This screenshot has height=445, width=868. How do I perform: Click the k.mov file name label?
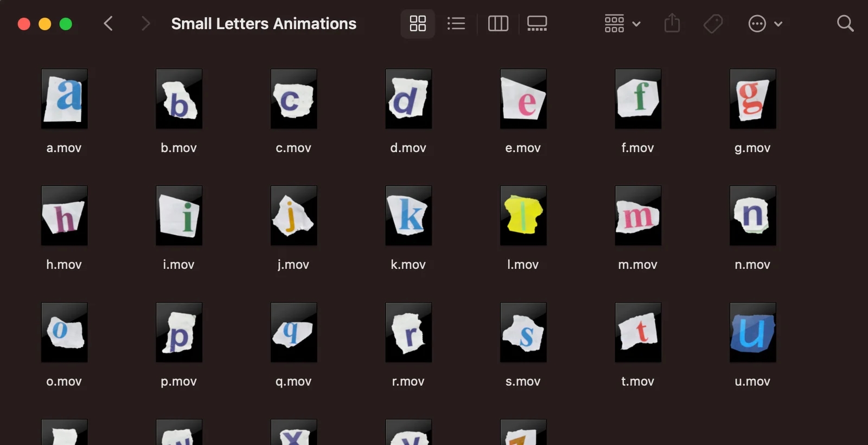[408, 265]
